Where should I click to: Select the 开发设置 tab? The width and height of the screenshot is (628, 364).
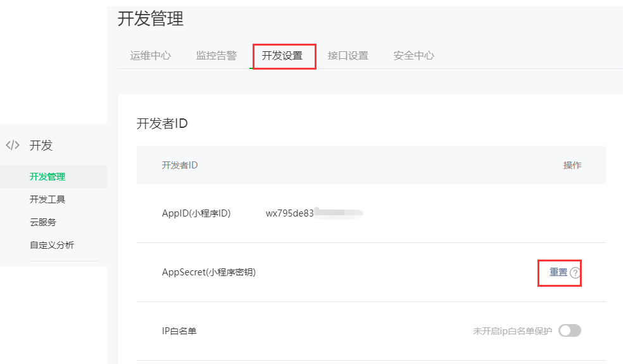pyautogui.click(x=282, y=56)
